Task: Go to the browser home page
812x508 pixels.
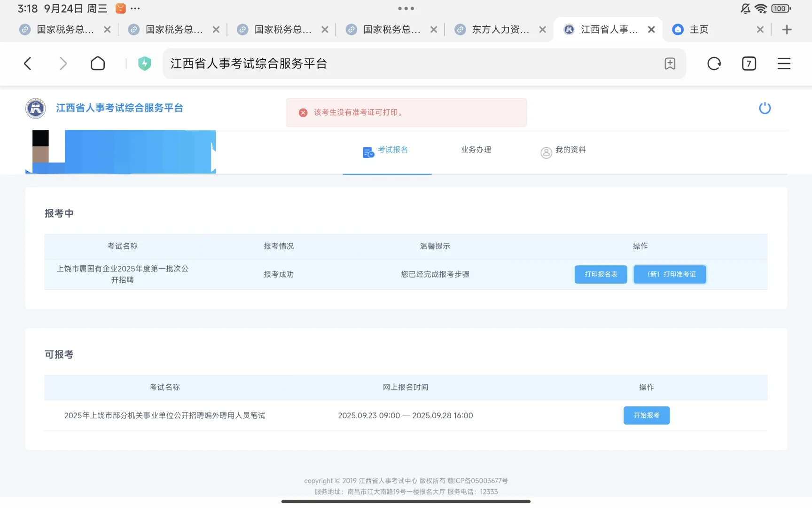Action: click(x=98, y=63)
